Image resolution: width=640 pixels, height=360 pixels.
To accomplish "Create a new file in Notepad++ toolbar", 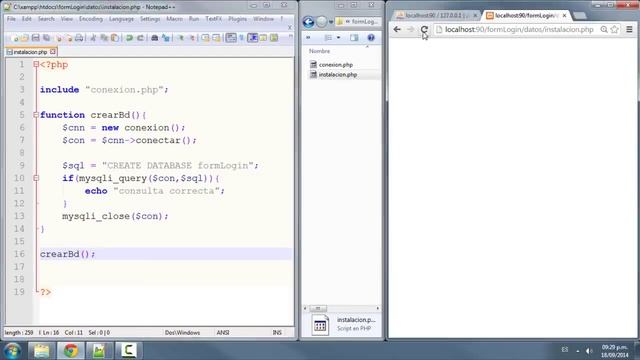I will point(15,38).
